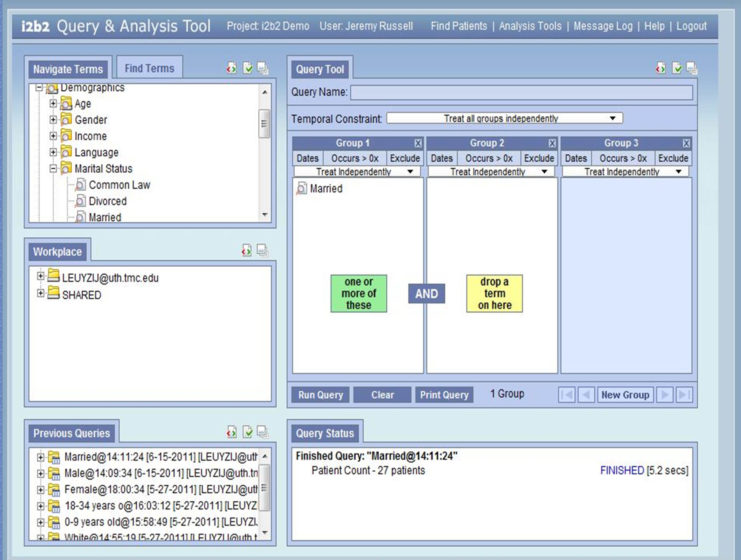Open Analysis Tools from header menu
This screenshot has height=560, width=741.
click(x=530, y=26)
